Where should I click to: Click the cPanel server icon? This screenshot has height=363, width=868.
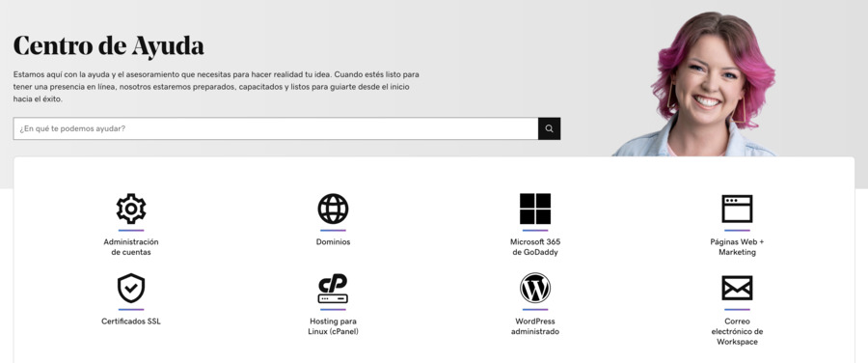pyautogui.click(x=334, y=289)
